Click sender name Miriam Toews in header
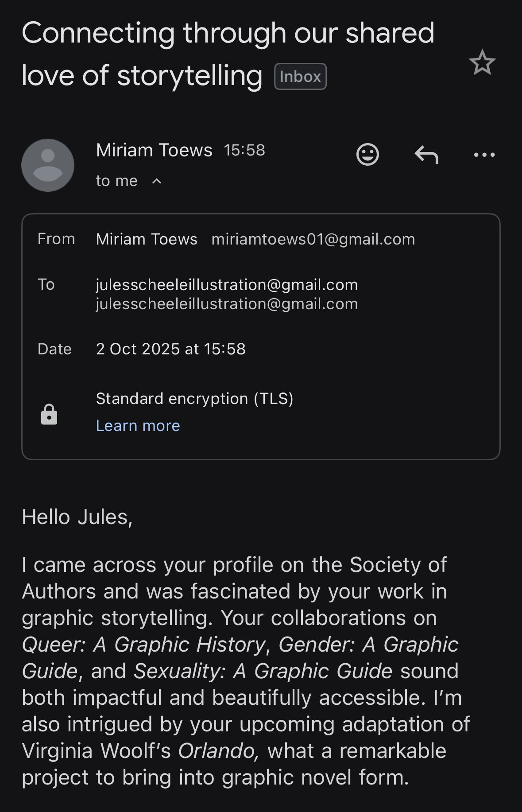This screenshot has width=522, height=812. click(x=154, y=150)
